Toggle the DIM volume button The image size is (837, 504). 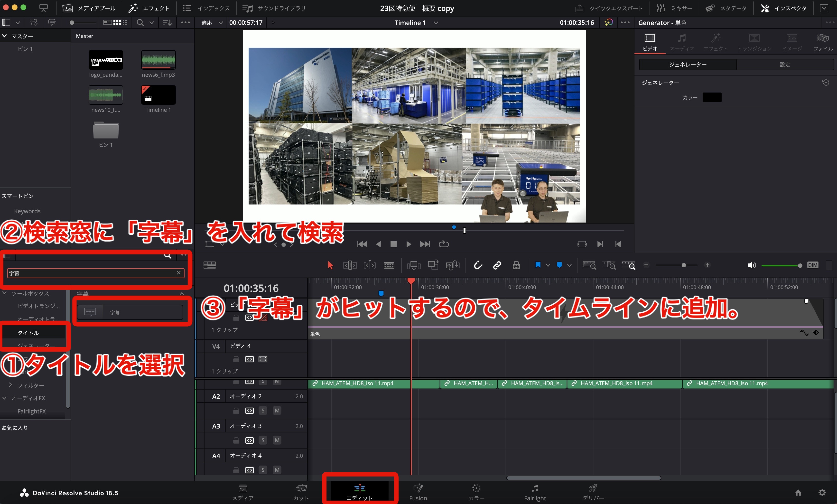(813, 265)
